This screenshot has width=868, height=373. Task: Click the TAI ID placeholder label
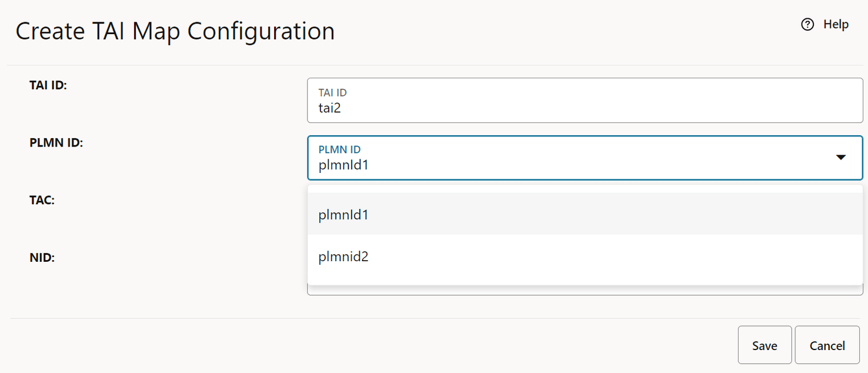[x=332, y=92]
